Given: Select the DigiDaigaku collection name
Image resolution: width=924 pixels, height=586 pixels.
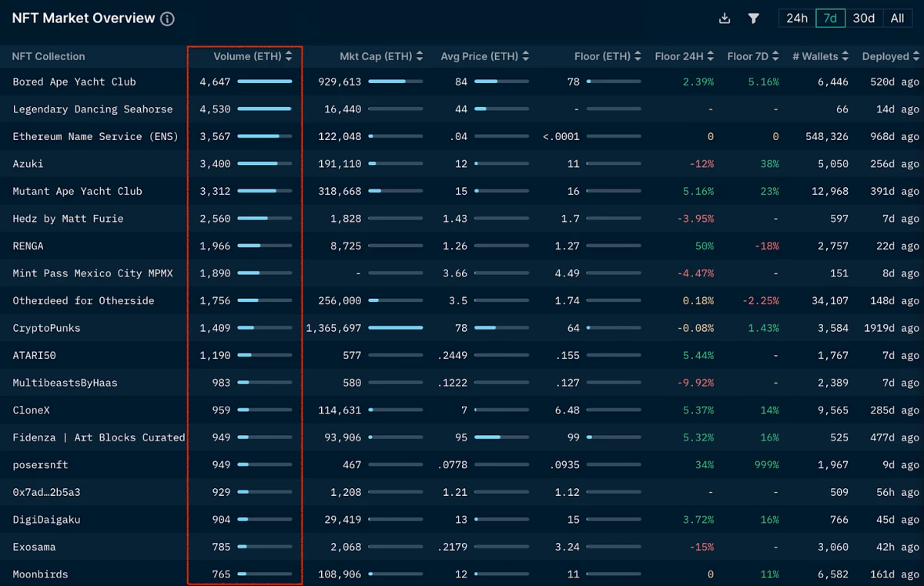Looking at the screenshot, I should (46, 520).
